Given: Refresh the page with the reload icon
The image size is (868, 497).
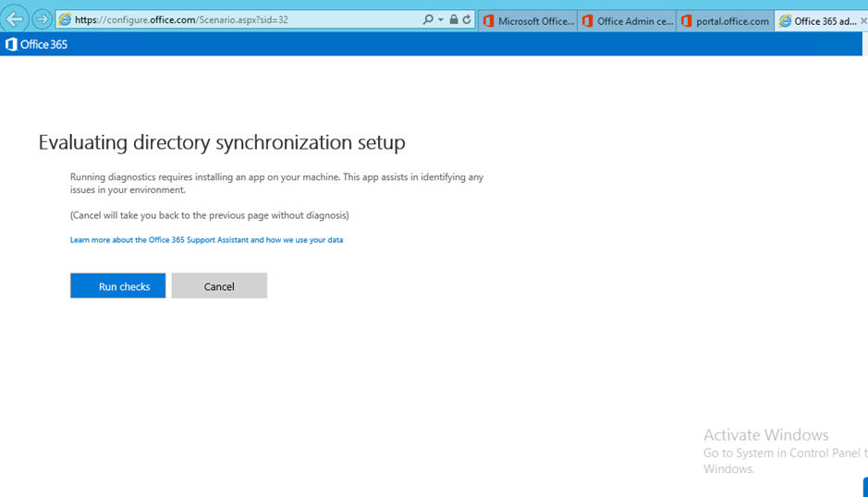Looking at the screenshot, I should pos(467,19).
